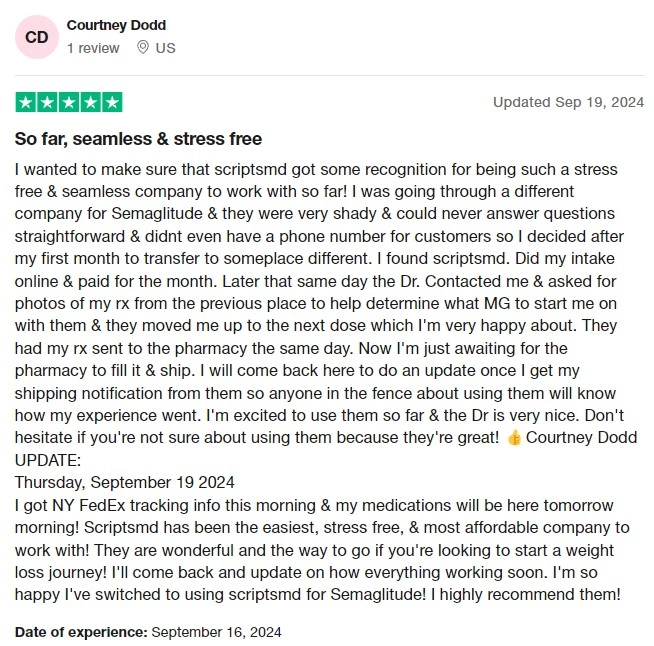This screenshot has width=654, height=646.
Task: Click the first paragraph of review text
Action: point(326,304)
